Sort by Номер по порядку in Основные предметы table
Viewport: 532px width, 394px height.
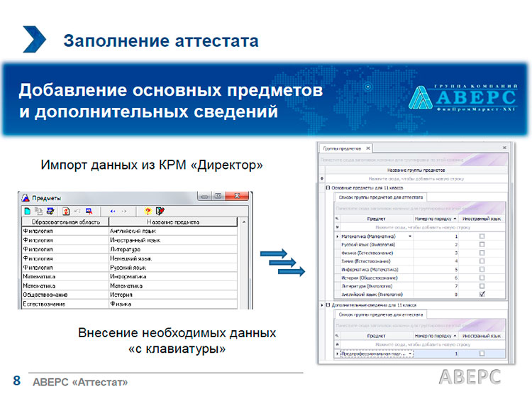tap(435, 219)
